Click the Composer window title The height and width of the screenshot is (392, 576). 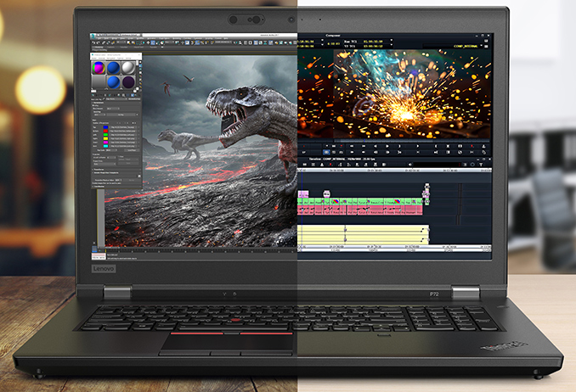point(333,36)
